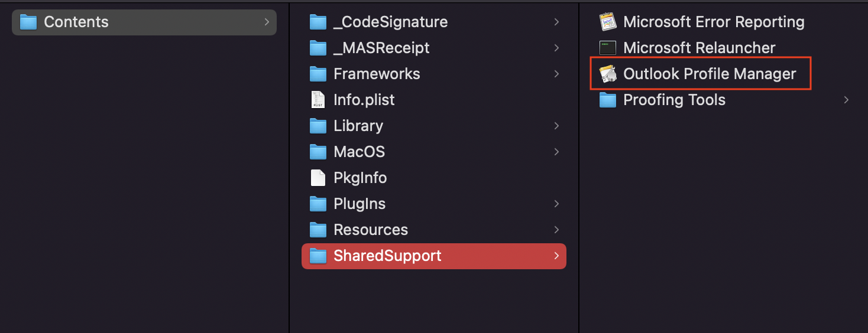The width and height of the screenshot is (868, 333).
Task: Click the _CodeSignature folder icon
Action: coord(318,22)
